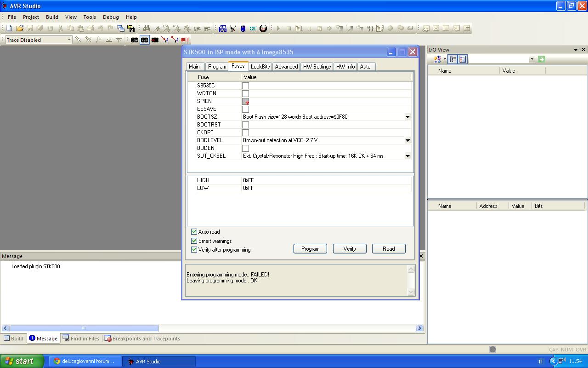This screenshot has width=588, height=368.
Task: Uncheck Verify after programming checkbox
Action: pos(194,249)
